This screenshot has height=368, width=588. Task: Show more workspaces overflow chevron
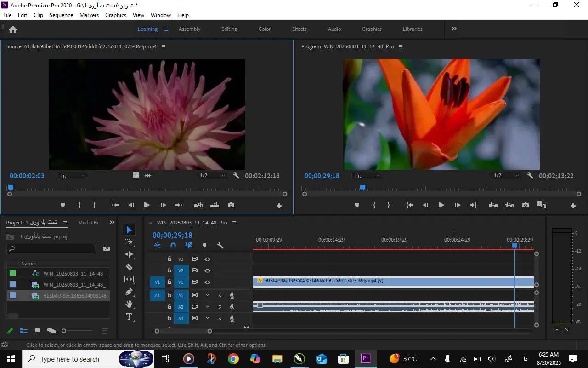[x=454, y=29]
